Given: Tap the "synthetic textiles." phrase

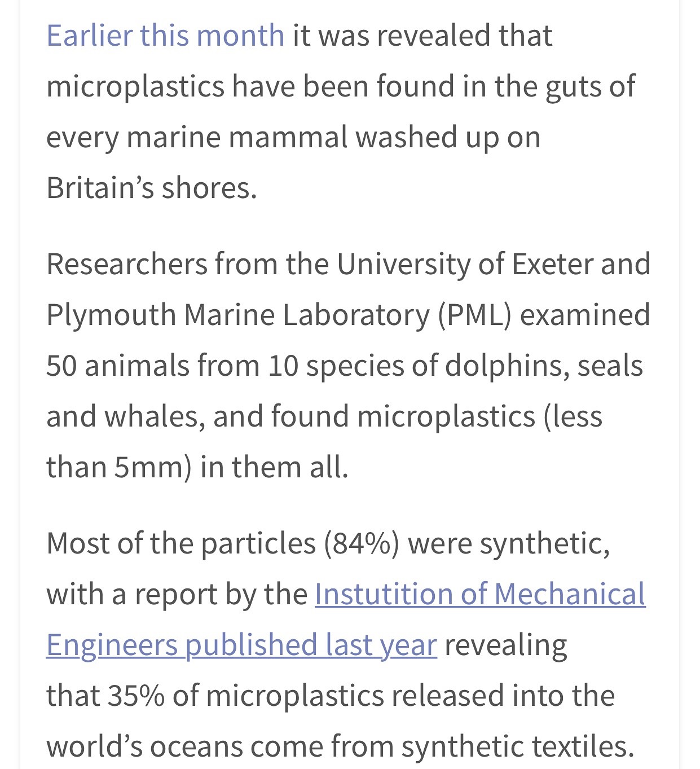Looking at the screenshot, I should click(517, 746).
